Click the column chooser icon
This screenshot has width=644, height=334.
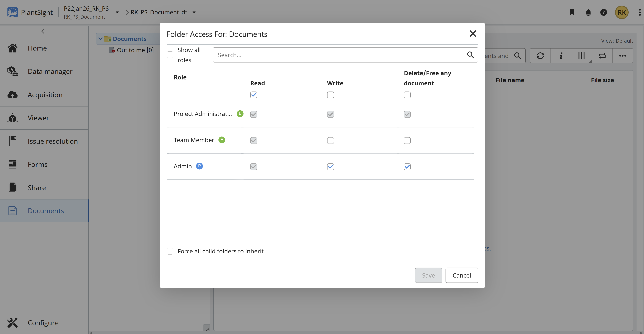pyautogui.click(x=582, y=56)
